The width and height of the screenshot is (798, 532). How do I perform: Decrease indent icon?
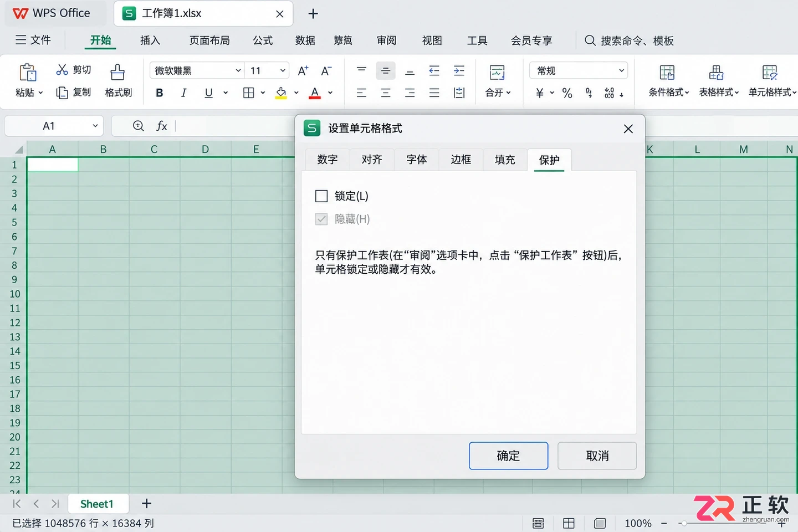pos(434,70)
